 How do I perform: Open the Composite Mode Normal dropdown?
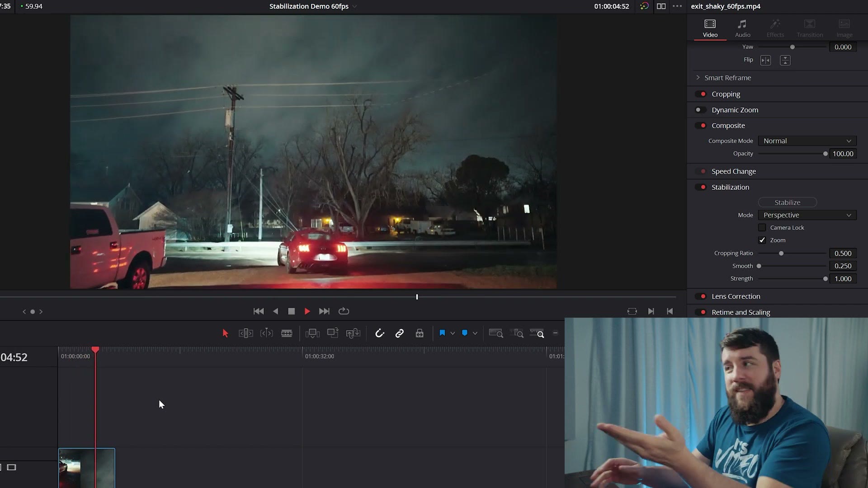(807, 141)
